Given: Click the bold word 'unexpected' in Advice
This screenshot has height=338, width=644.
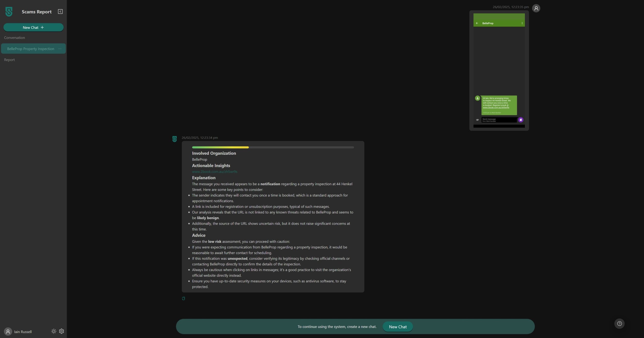Looking at the screenshot, I should click(x=237, y=258).
